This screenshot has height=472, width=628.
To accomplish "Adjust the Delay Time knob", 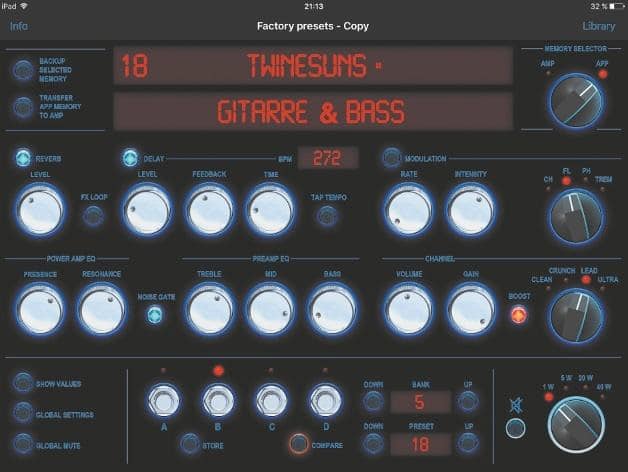I will click(271, 210).
